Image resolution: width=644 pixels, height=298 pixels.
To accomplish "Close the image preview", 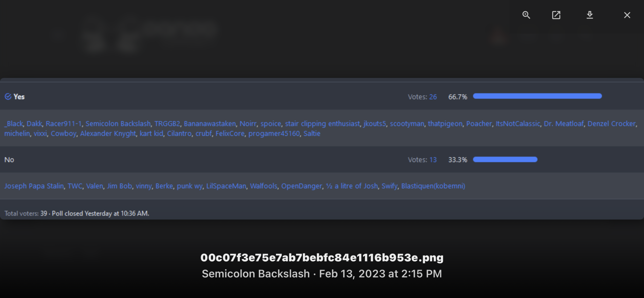I will pos(627,15).
